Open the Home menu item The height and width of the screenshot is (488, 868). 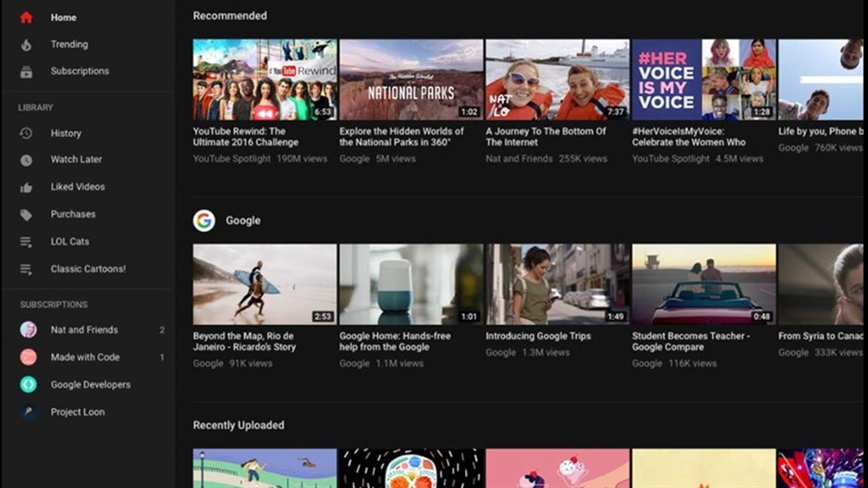(63, 18)
